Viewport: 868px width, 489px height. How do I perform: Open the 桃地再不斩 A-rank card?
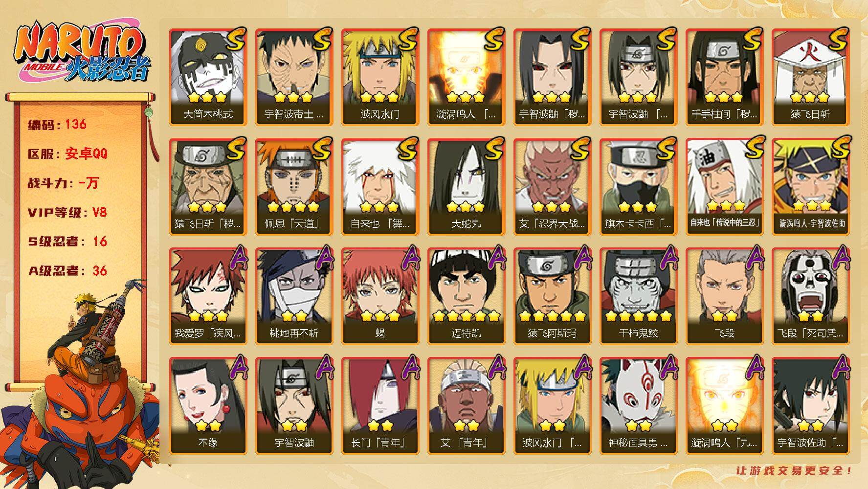tap(294, 296)
